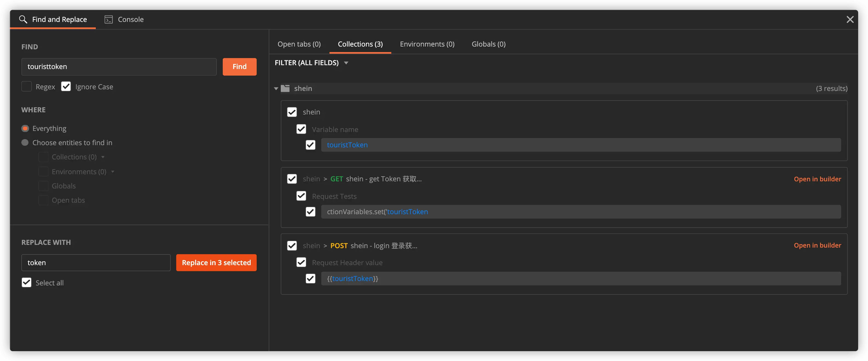Uncheck the Select all checkbox
Viewport: 868px width, 361px height.
coord(26,282)
